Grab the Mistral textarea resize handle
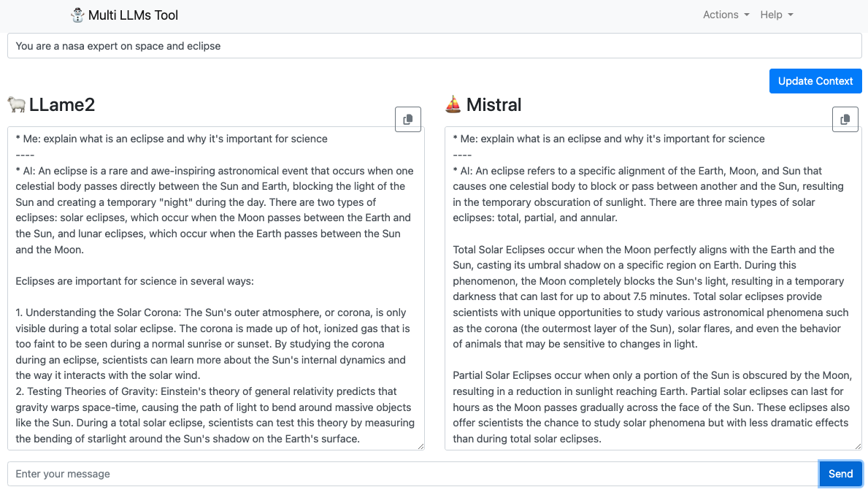868x495 pixels. click(x=857, y=445)
